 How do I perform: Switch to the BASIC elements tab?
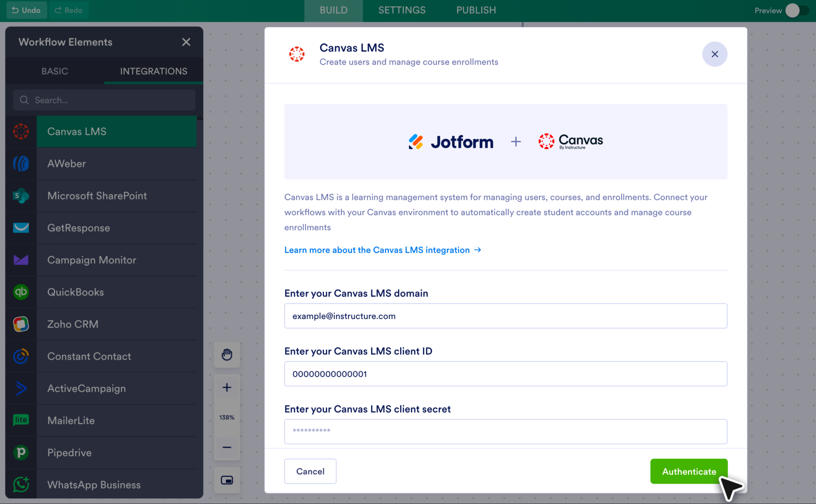point(55,71)
